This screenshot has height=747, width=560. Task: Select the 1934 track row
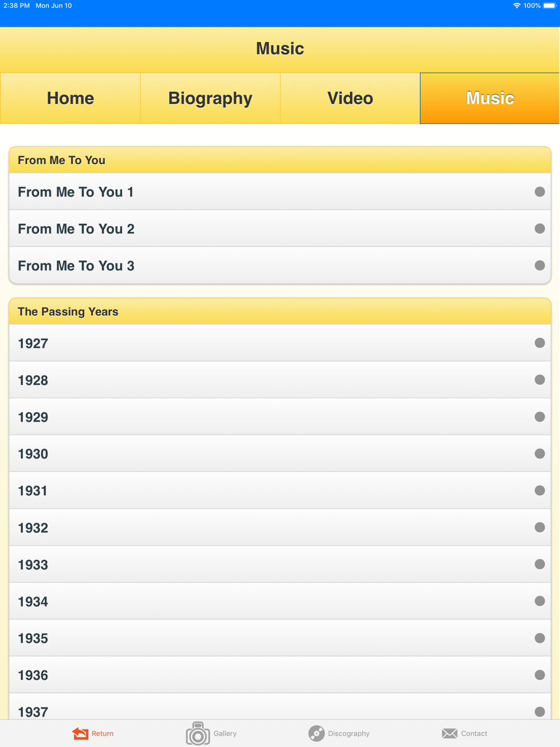click(280, 601)
